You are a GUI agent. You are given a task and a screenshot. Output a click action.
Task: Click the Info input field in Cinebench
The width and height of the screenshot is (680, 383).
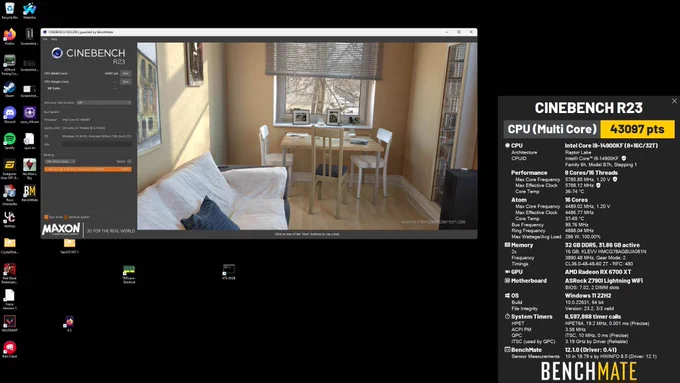click(97, 144)
